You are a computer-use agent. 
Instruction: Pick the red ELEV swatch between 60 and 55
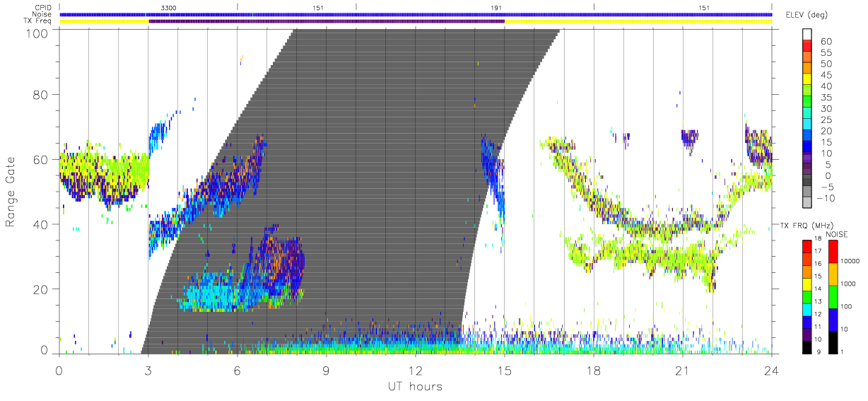click(808, 47)
